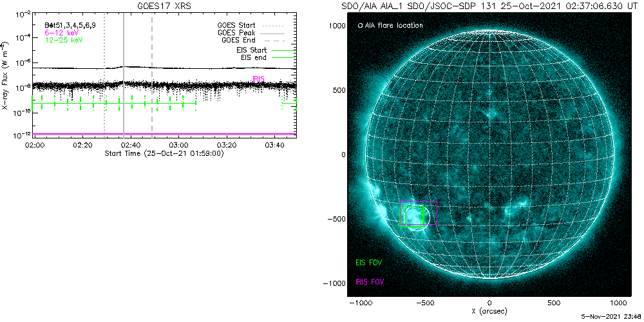
Task: Select the 6-12 keV legend label
Action: tap(62, 32)
